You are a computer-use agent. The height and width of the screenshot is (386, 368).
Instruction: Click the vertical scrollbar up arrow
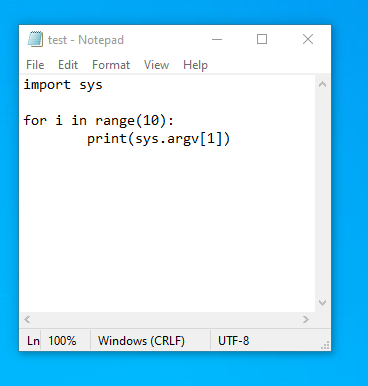[322, 84]
